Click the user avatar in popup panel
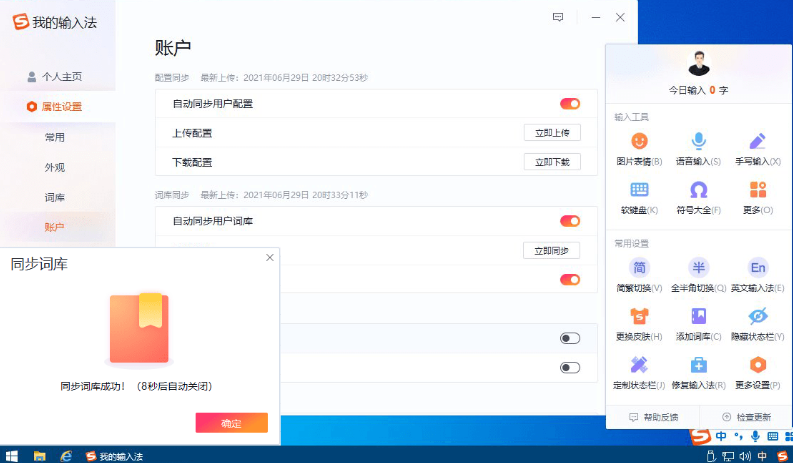The width and height of the screenshot is (793, 463). 699,63
